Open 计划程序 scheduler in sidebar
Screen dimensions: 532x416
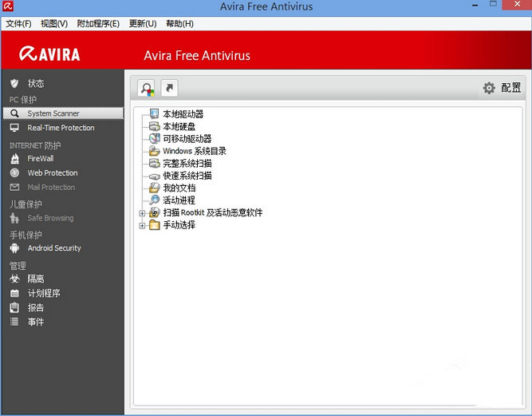44,293
